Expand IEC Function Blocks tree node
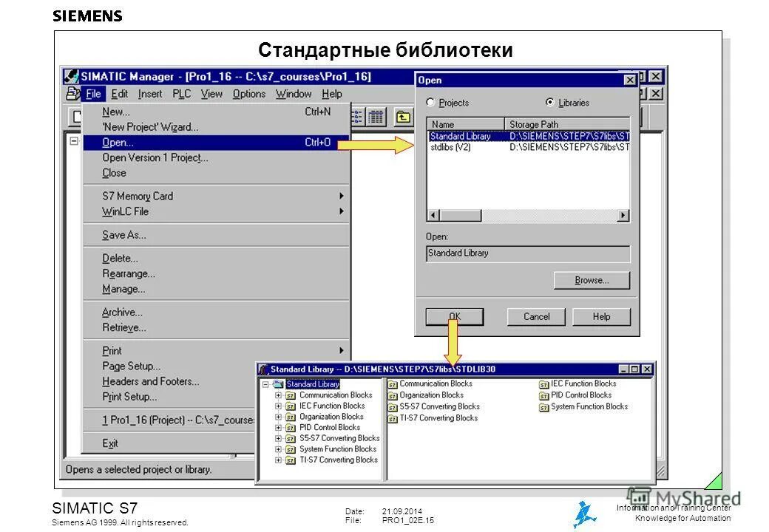The image size is (769, 532). point(278,406)
